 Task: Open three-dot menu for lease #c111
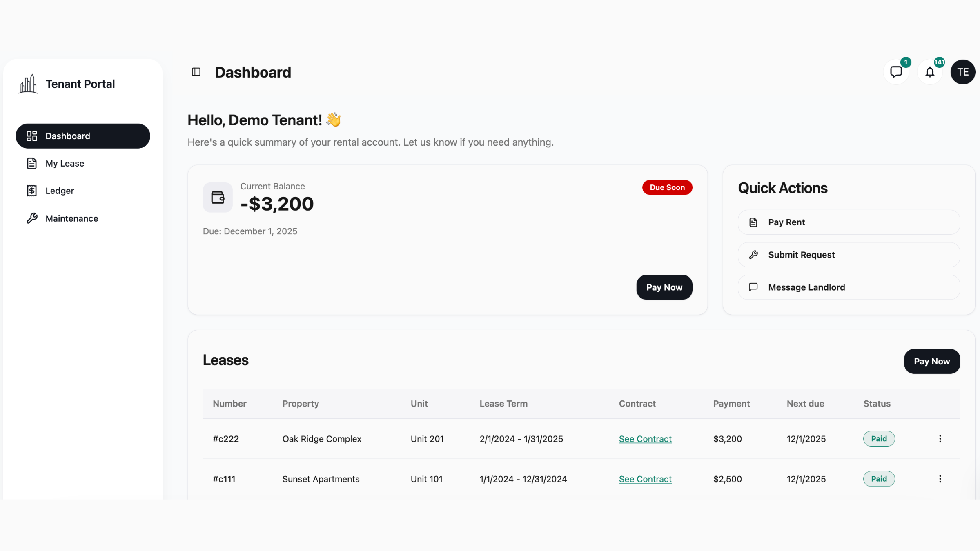pos(940,479)
